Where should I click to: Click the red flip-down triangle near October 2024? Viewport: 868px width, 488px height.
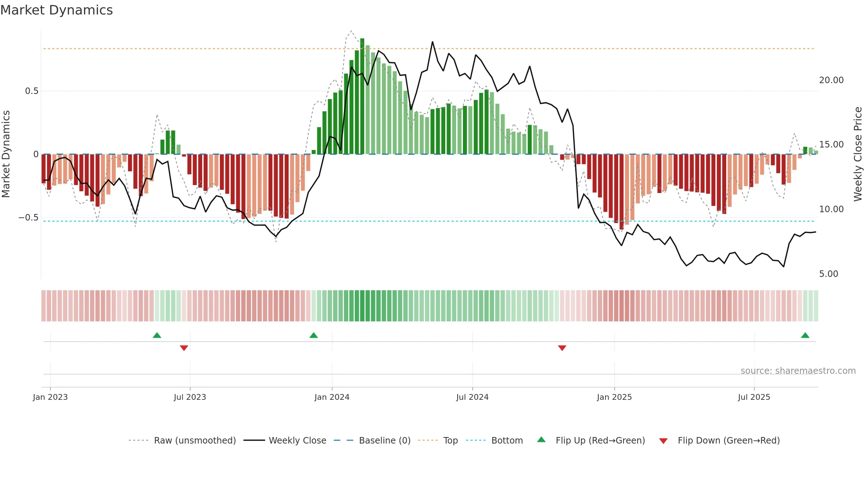pos(562,348)
